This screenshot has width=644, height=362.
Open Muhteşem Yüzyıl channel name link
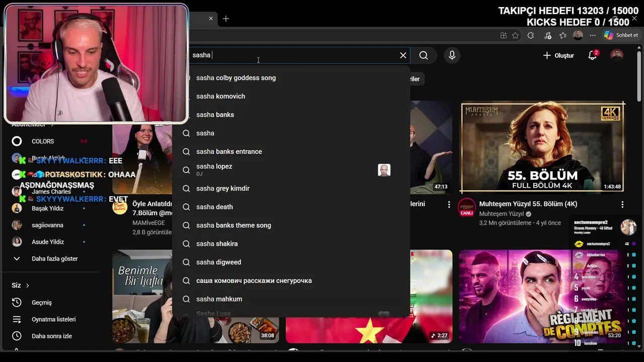[501, 214]
